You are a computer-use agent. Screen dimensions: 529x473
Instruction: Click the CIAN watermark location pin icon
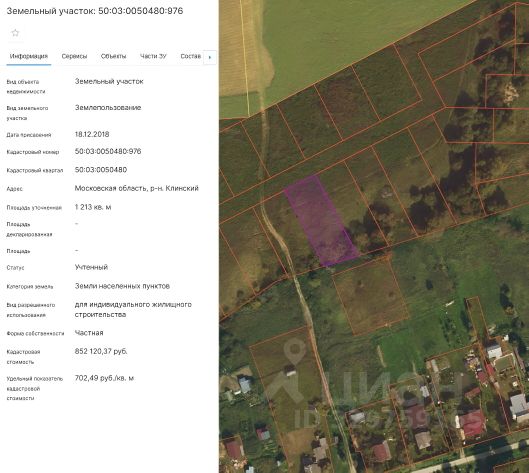(295, 350)
